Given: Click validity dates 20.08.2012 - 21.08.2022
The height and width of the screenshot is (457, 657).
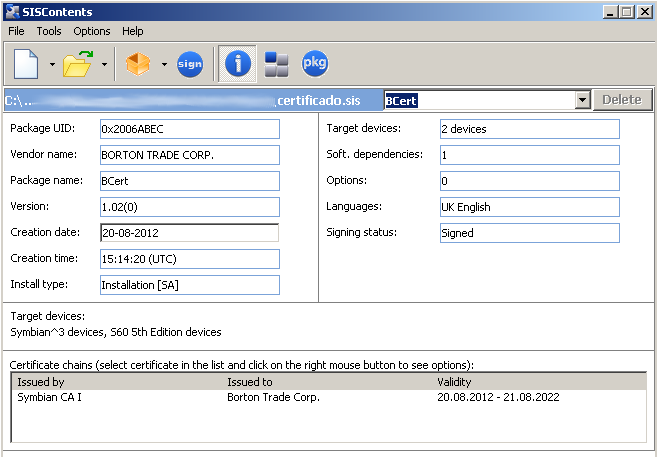Looking at the screenshot, I should (498, 397).
